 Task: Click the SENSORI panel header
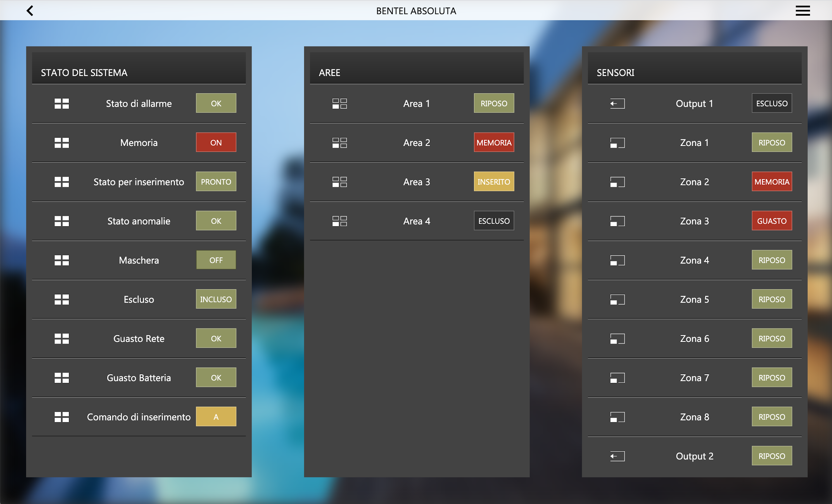695,68
